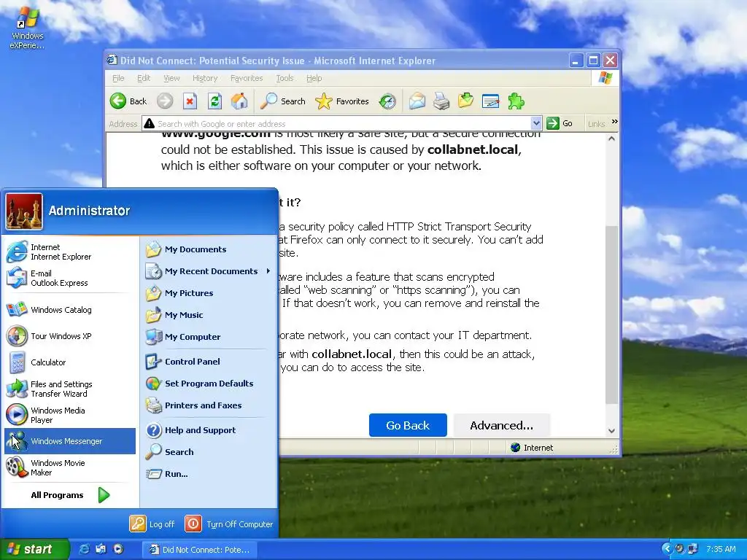Open the address bar dropdown arrow
Image resolution: width=747 pixels, height=560 pixels.
(x=536, y=123)
